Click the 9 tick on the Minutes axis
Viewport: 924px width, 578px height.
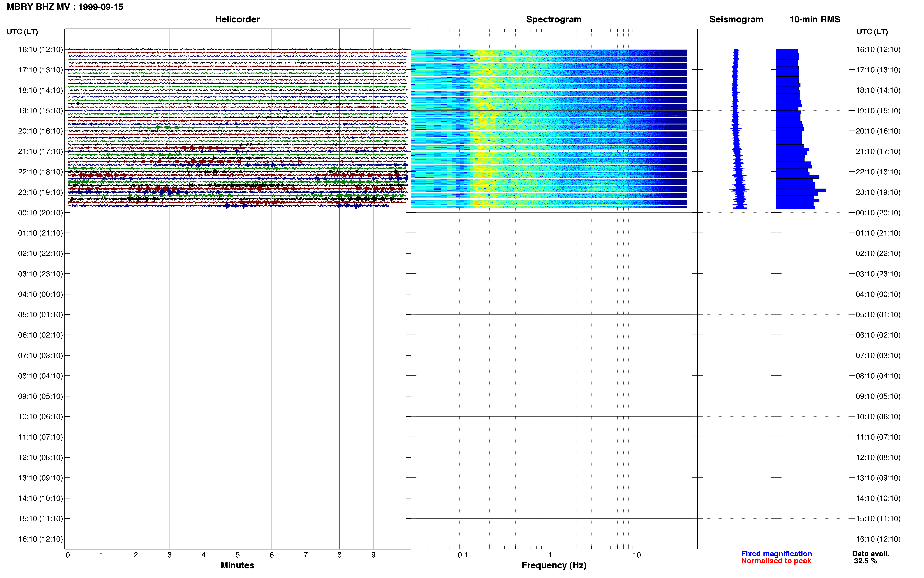pos(373,555)
